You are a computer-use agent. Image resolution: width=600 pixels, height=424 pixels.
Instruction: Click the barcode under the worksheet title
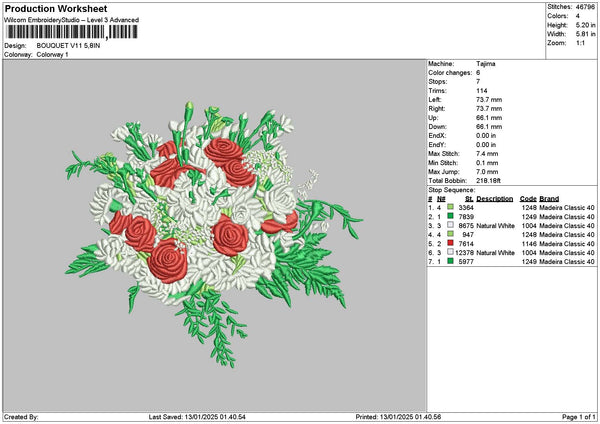click(72, 32)
